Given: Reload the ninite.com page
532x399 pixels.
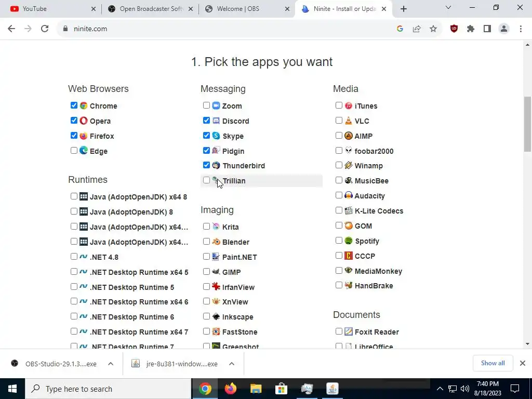Looking at the screenshot, I should click(x=45, y=29).
